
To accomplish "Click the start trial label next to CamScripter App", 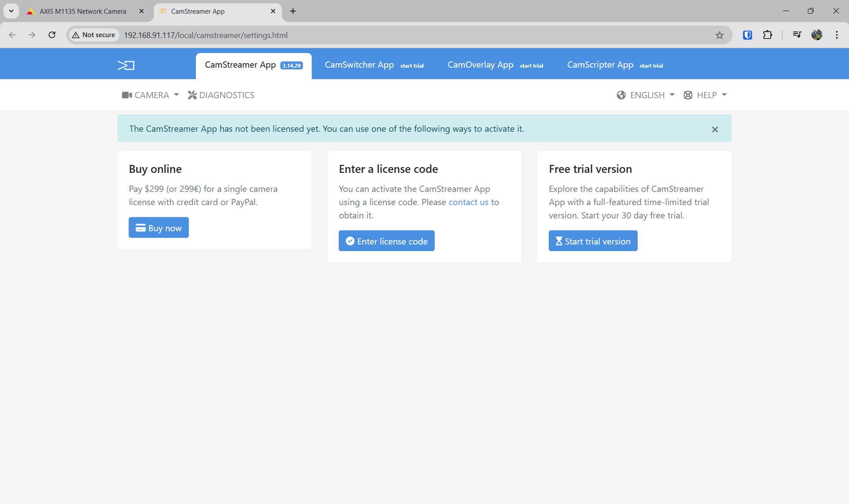I will [651, 66].
